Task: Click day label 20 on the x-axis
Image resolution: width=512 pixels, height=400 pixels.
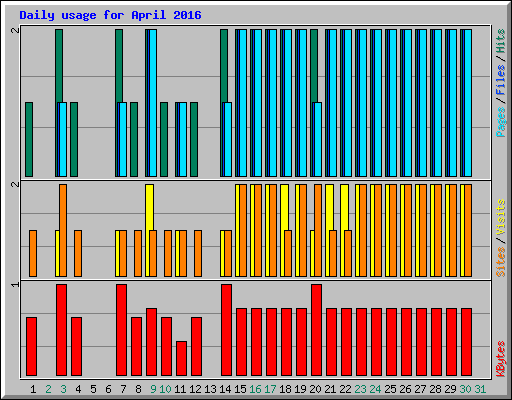Action: (315, 389)
